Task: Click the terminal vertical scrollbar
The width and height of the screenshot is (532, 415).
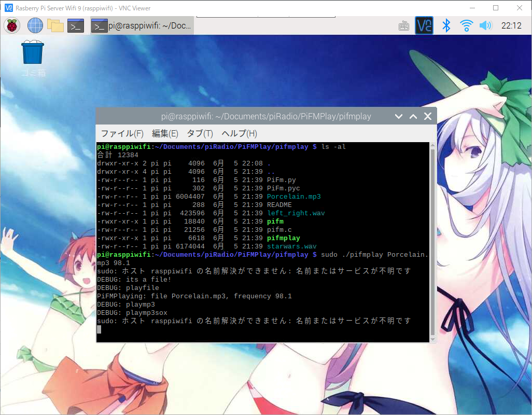Action: point(432,242)
